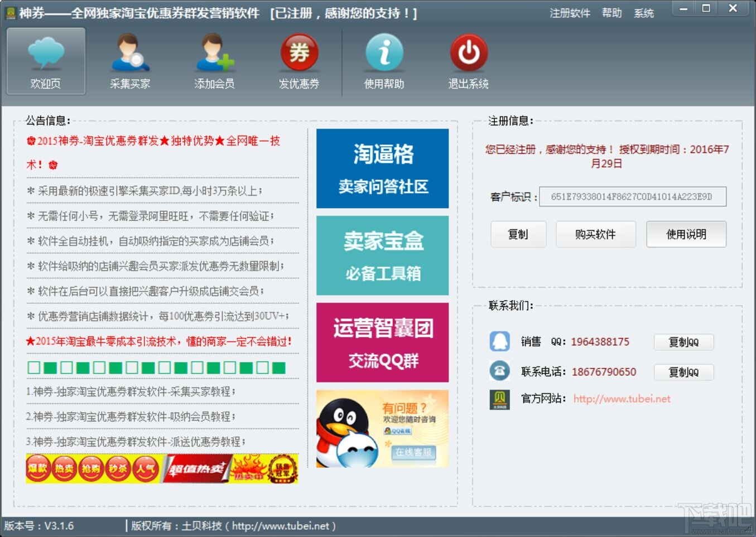Click the 超值热卖 label in the bottom banner
Image resolution: width=756 pixels, height=537 pixels.
pyautogui.click(x=196, y=469)
